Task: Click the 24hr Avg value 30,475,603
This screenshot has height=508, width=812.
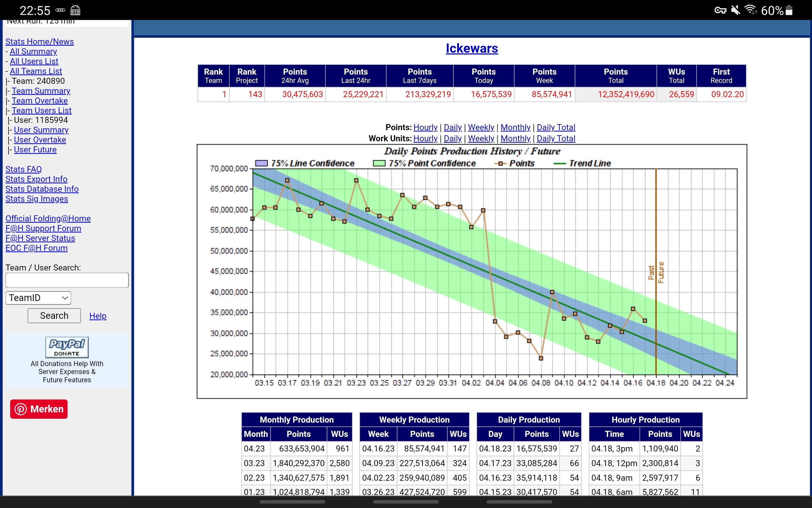Action: pos(302,94)
